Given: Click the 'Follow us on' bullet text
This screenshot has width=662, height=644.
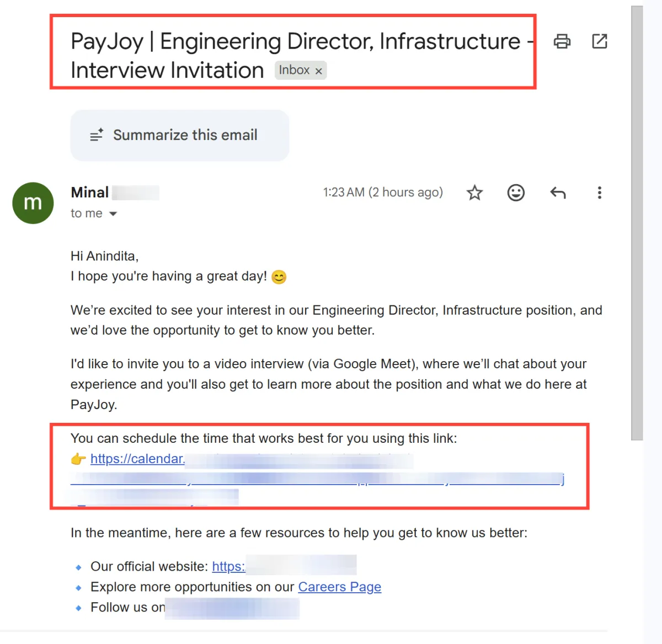Looking at the screenshot, I should click(128, 607).
